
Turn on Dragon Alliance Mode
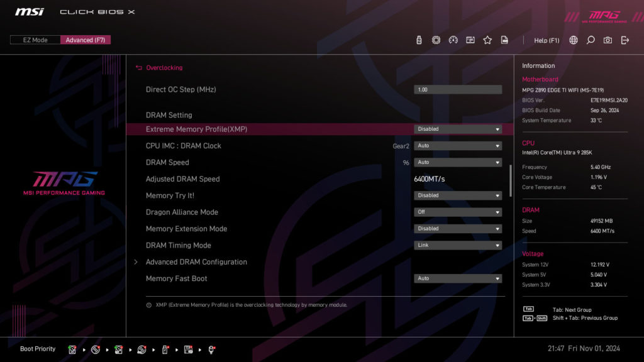tap(457, 212)
